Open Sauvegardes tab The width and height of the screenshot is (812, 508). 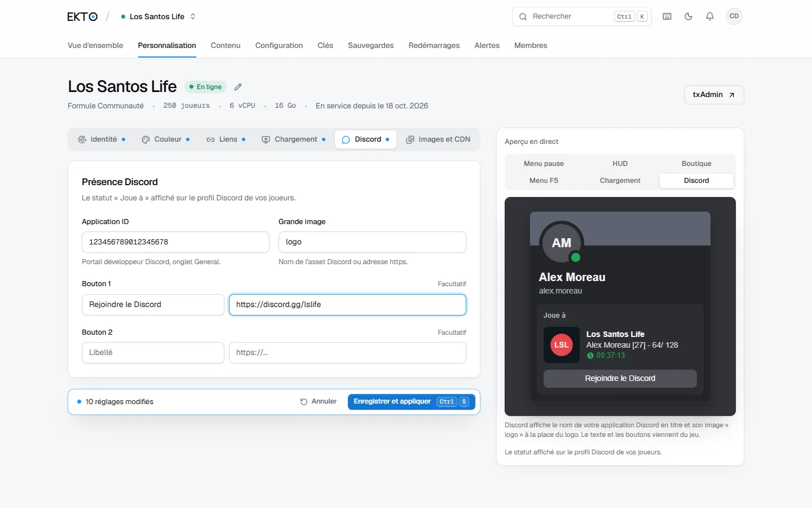coord(371,45)
